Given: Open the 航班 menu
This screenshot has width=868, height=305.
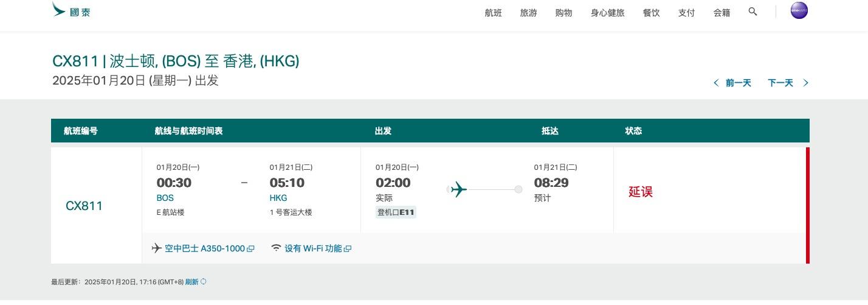Looking at the screenshot, I should point(493,13).
